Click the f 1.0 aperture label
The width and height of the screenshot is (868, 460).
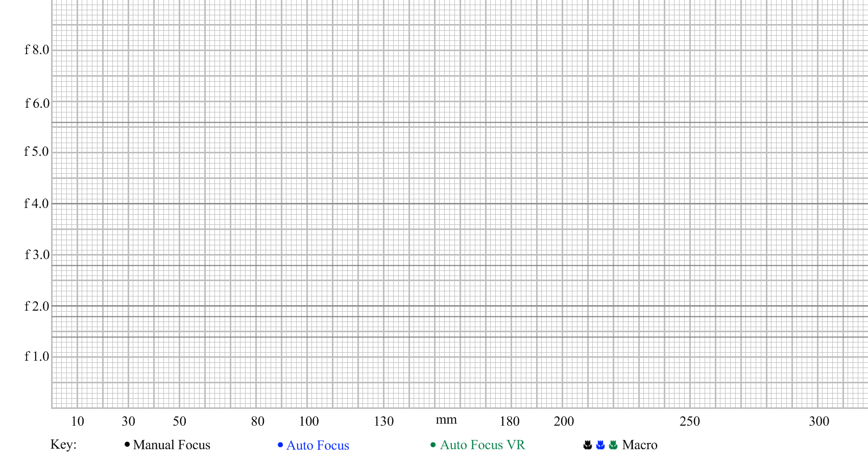(37, 356)
